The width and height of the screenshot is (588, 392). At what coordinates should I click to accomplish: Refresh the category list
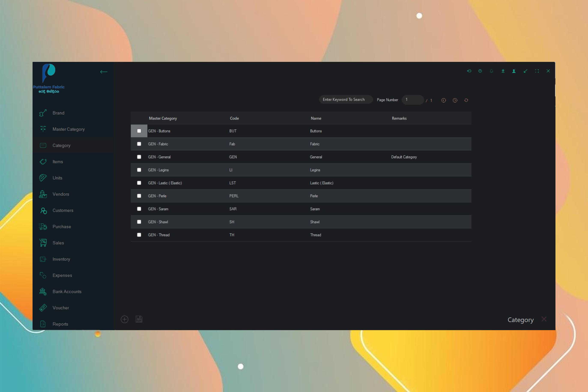[466, 100]
